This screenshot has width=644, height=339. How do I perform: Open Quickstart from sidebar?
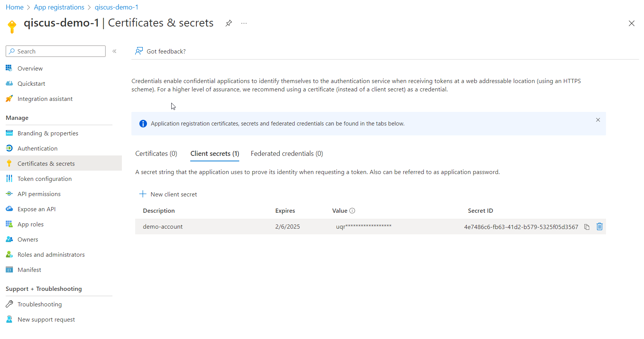click(x=31, y=83)
